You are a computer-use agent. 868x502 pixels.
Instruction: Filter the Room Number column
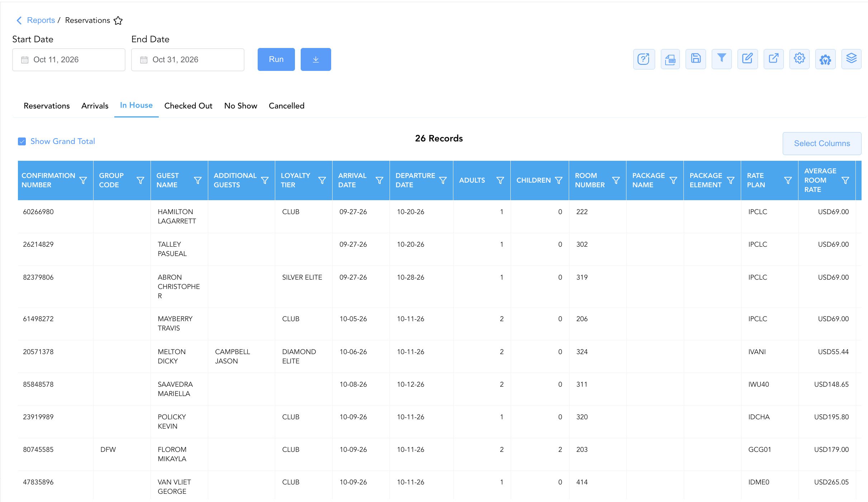pyautogui.click(x=616, y=180)
